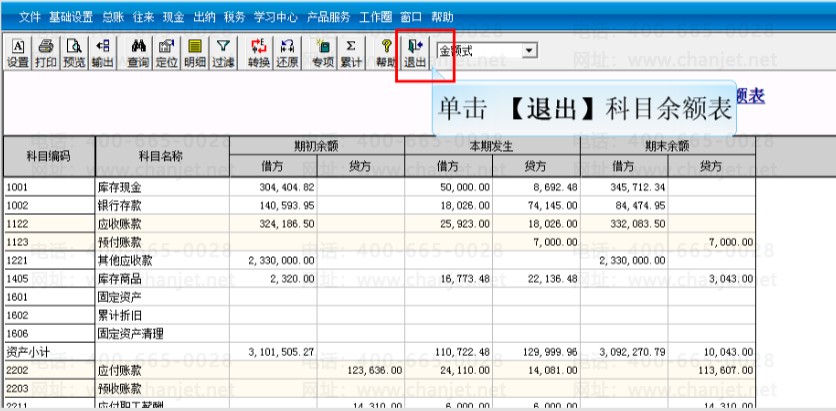Click the 期初余额 column group header

point(317,146)
